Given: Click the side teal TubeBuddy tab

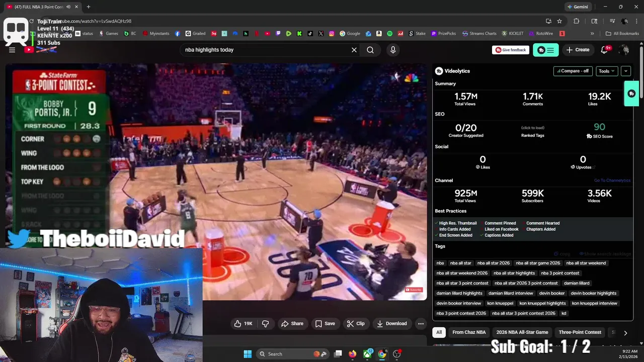Looking at the screenshot, I should [x=631, y=94].
